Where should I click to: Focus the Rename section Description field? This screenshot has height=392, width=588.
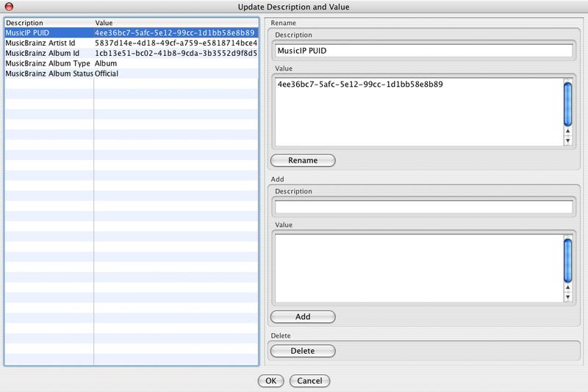click(424, 51)
